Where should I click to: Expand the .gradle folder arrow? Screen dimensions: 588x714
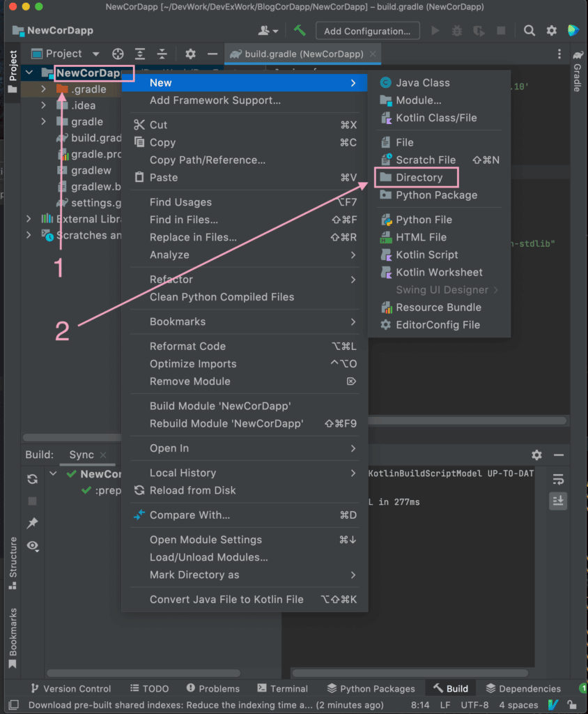[43, 89]
